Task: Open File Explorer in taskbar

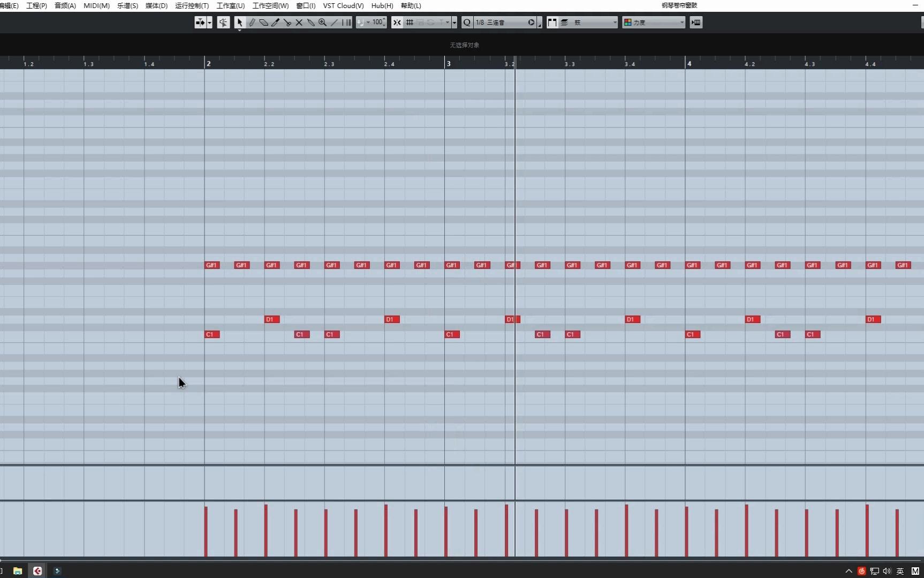Action: pyautogui.click(x=18, y=571)
